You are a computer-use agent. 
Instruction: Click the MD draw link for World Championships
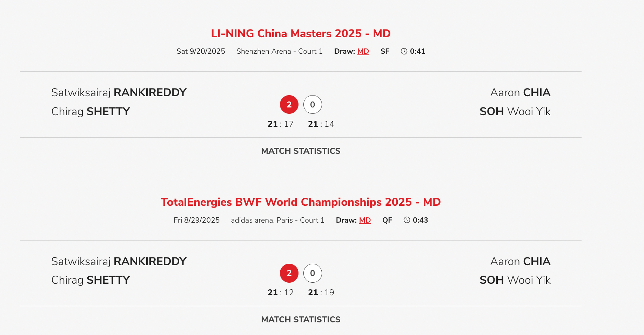click(365, 220)
